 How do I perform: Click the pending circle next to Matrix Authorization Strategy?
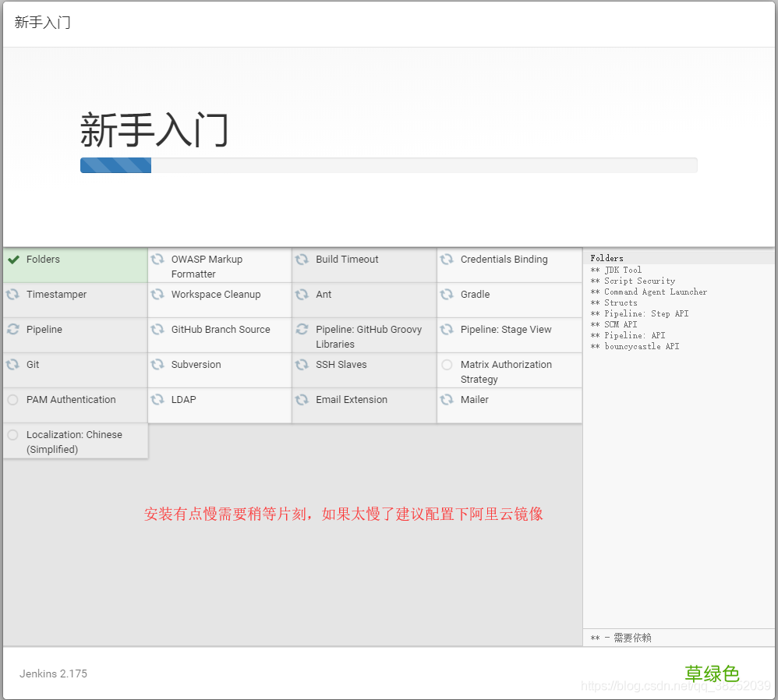pos(447,364)
